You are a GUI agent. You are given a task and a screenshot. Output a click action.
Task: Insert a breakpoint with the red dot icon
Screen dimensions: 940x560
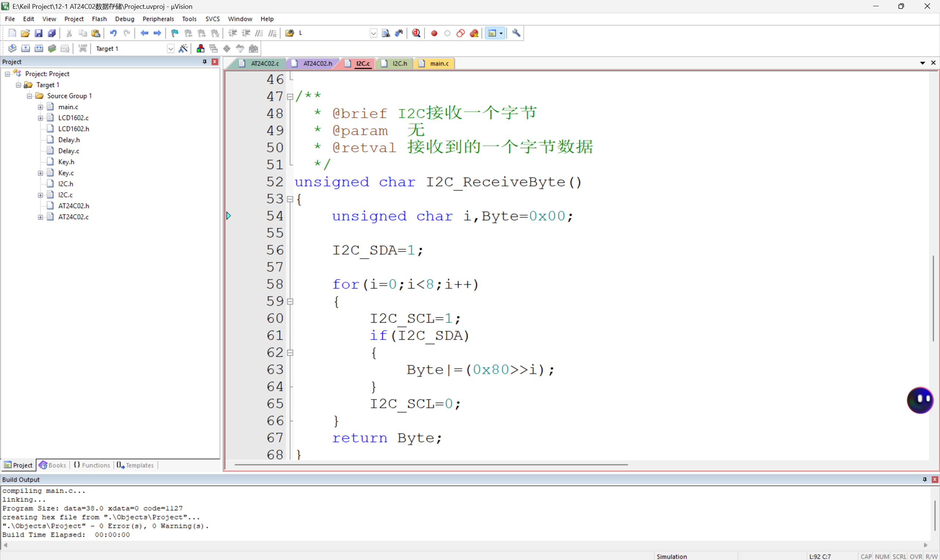434,33
